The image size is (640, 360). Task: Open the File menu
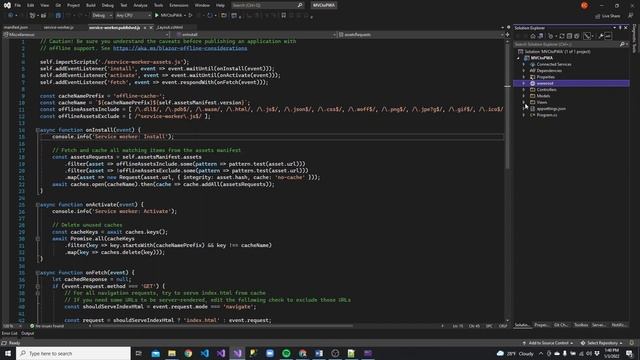pyautogui.click(x=18, y=5)
